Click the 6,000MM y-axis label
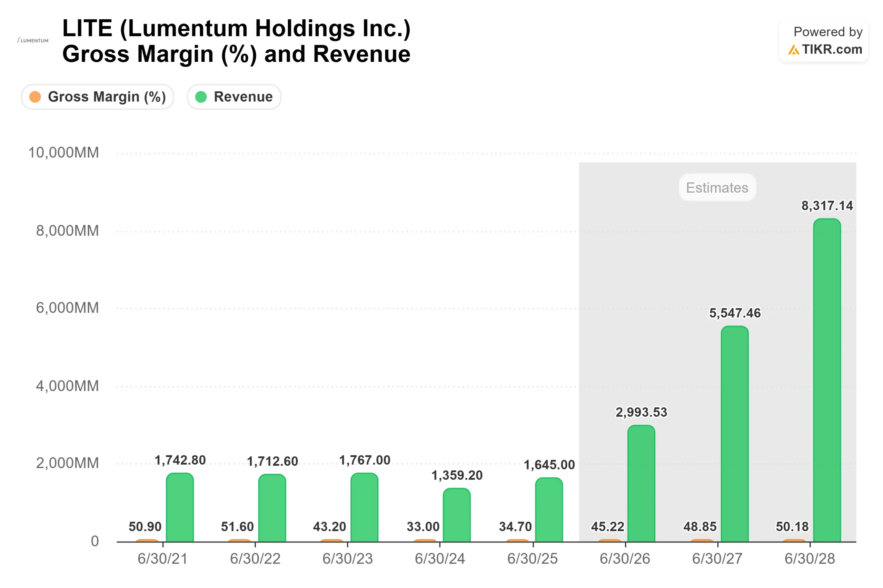Viewport: 883px width, 588px height. point(68,308)
